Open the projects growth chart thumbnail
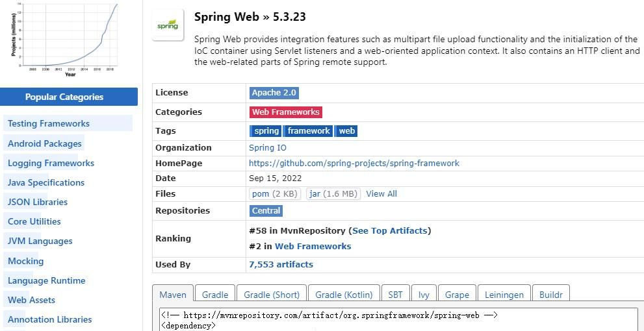 64,38
